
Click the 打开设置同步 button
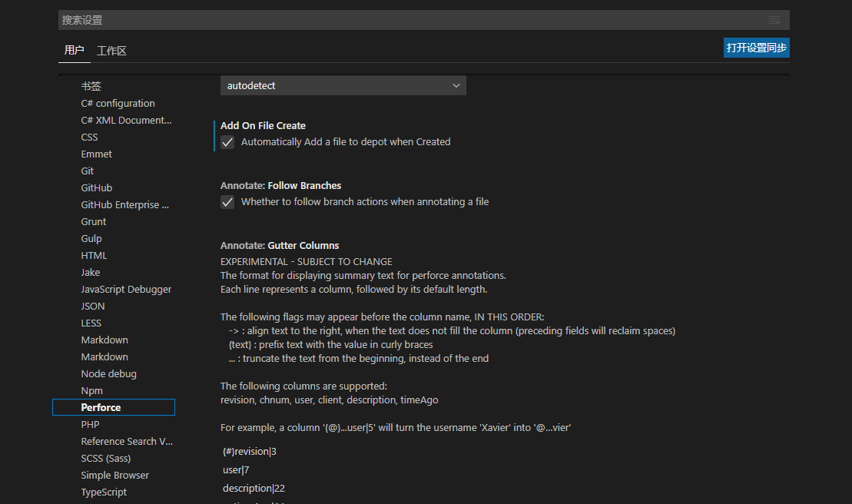click(757, 48)
